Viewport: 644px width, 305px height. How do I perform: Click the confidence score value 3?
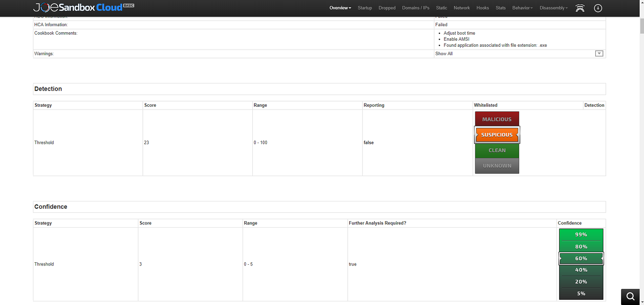tap(140, 264)
